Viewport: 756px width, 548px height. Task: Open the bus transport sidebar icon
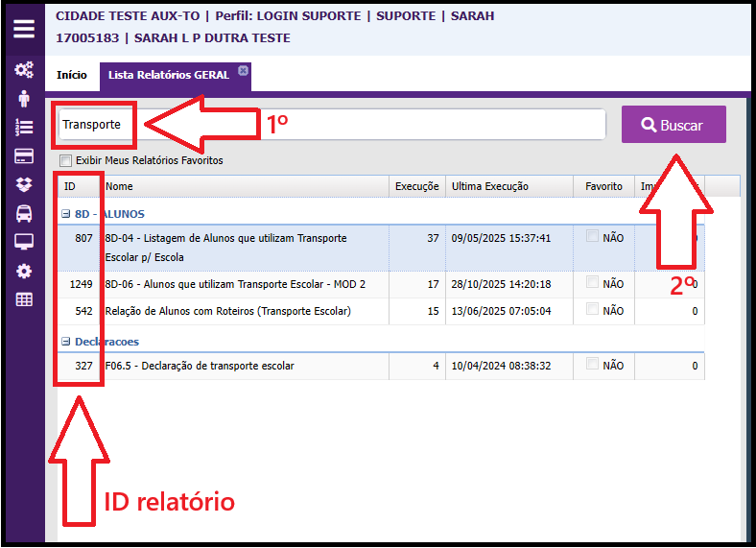coord(24,213)
